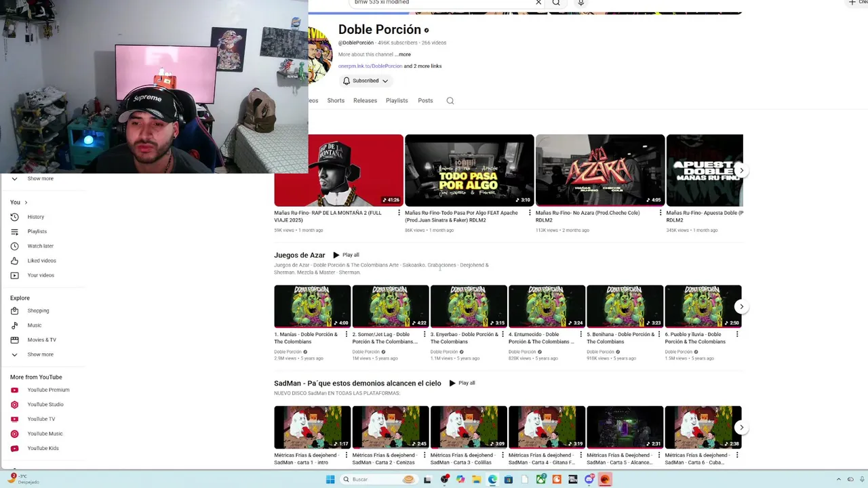
Task: Show next SadMan playlist videos
Action: pos(741,427)
